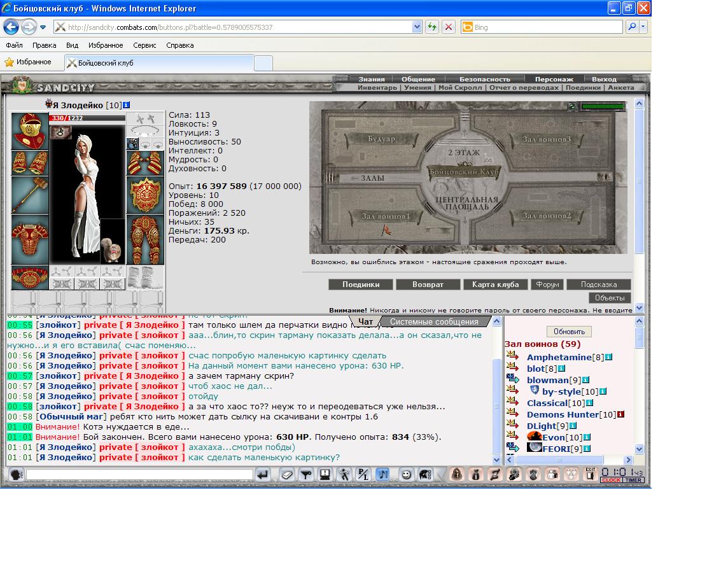Switch to the Чат tab

pyautogui.click(x=365, y=321)
